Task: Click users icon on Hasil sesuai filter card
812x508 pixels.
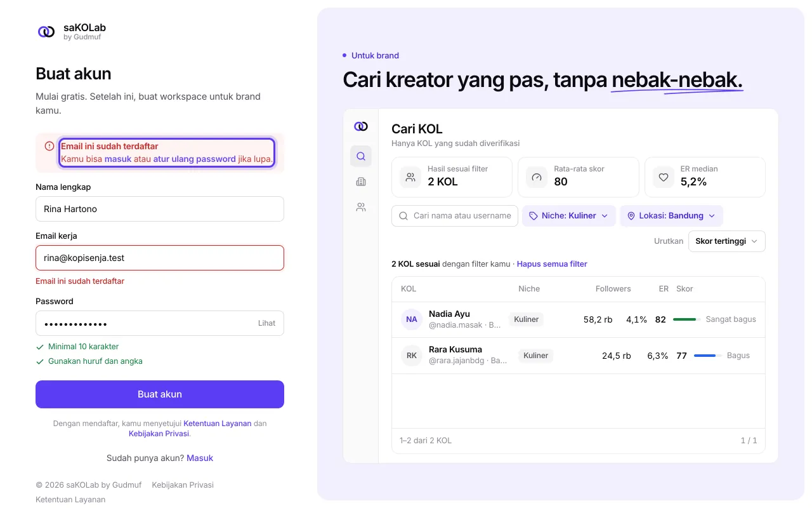Action: (x=410, y=177)
